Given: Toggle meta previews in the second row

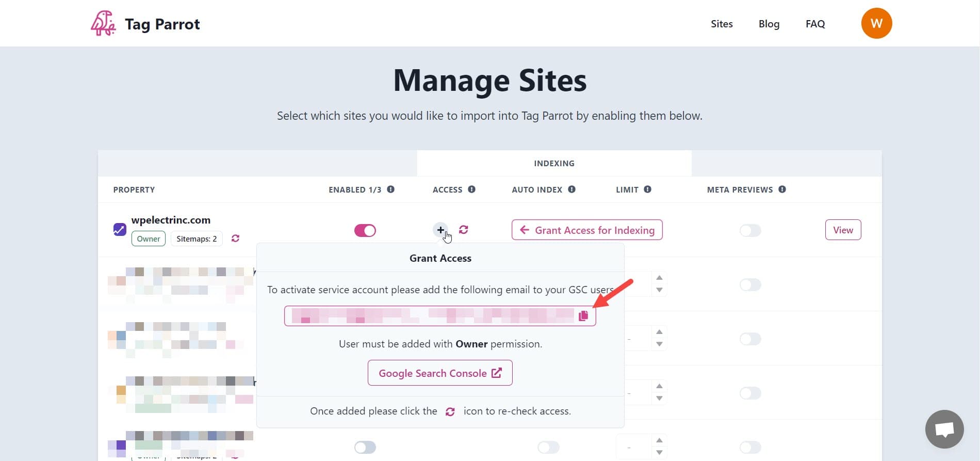Looking at the screenshot, I should click(x=750, y=284).
